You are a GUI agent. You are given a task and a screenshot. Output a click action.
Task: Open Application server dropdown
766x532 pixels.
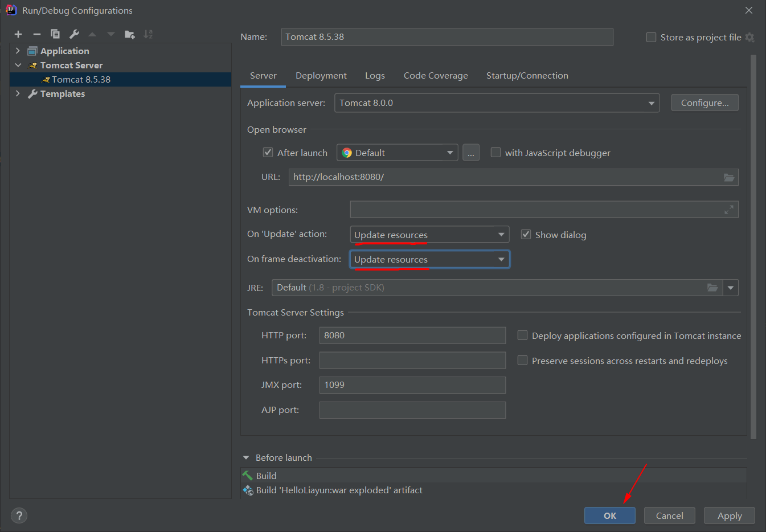497,103
